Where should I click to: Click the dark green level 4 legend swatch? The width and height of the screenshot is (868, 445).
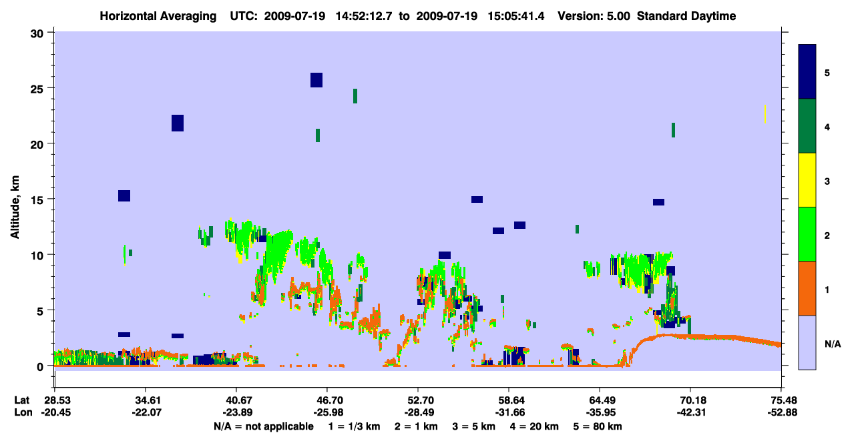click(807, 126)
